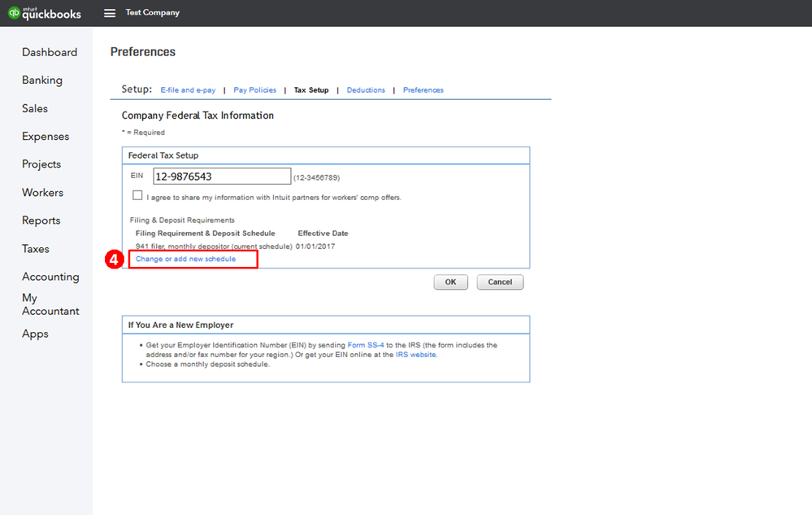Open Dashboard in the sidebar
The height and width of the screenshot is (515, 812).
(x=50, y=52)
